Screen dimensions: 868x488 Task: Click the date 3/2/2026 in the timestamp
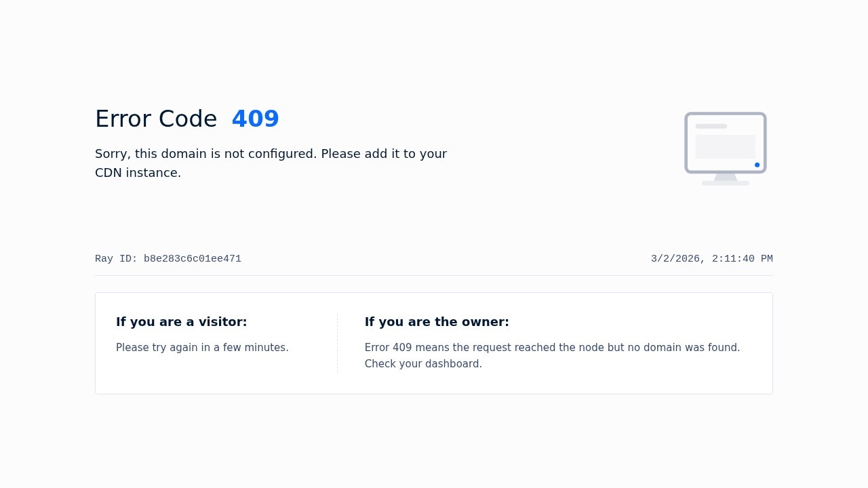click(x=675, y=259)
